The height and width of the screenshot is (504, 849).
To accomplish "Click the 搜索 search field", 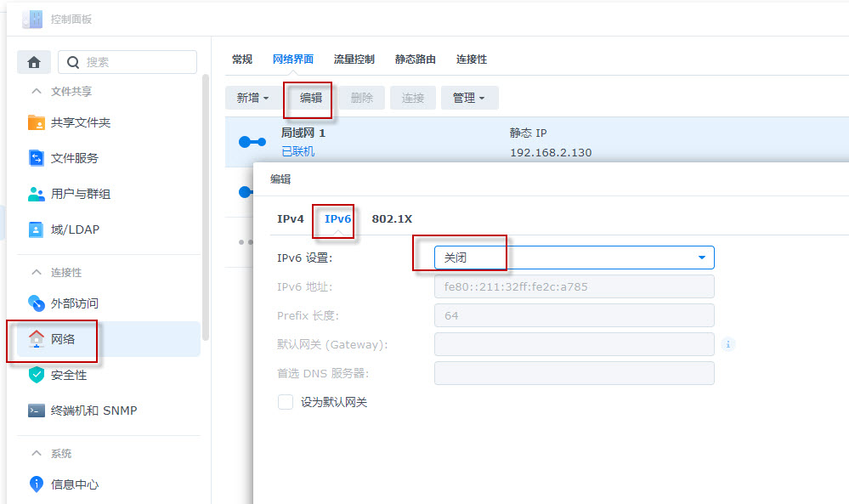I will click(127, 62).
